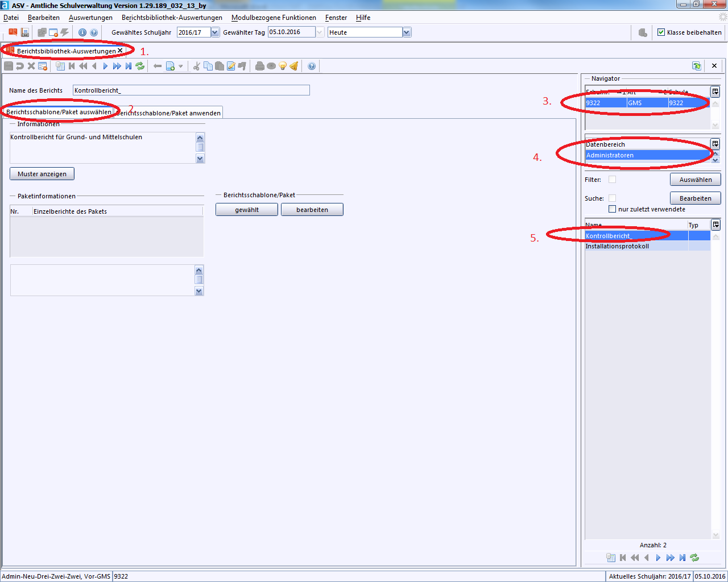The width and height of the screenshot is (728, 582).
Task: Open Modulbezogene Funktionen menu
Action: coord(274,18)
